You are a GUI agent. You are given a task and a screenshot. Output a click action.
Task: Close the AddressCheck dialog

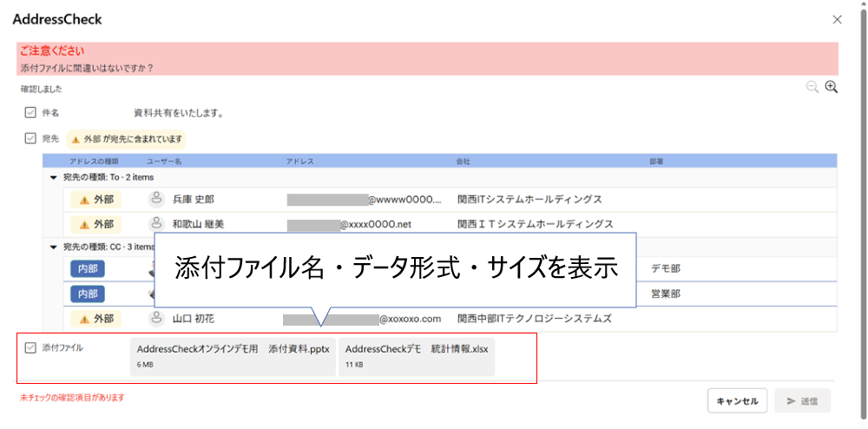point(837,19)
